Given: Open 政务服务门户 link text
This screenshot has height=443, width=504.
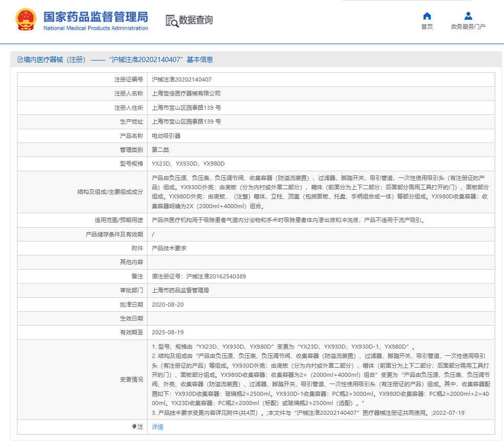Looking at the screenshot, I should coord(468,27).
